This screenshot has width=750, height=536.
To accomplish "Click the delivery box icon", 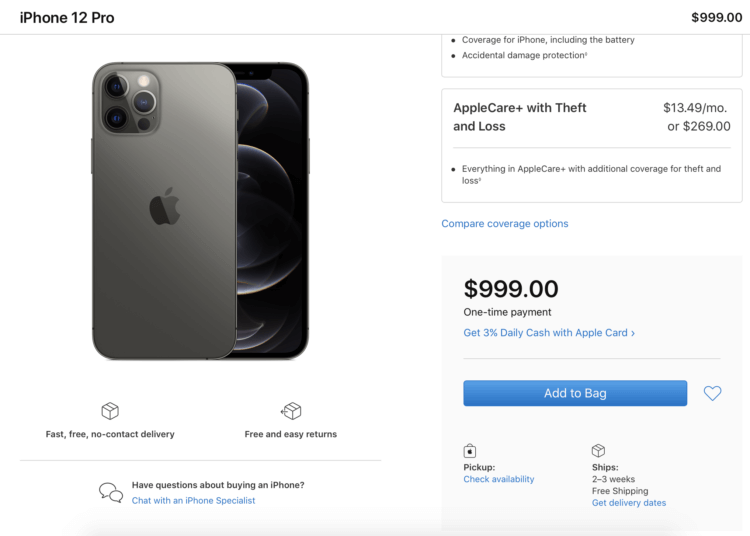I will tap(110, 411).
